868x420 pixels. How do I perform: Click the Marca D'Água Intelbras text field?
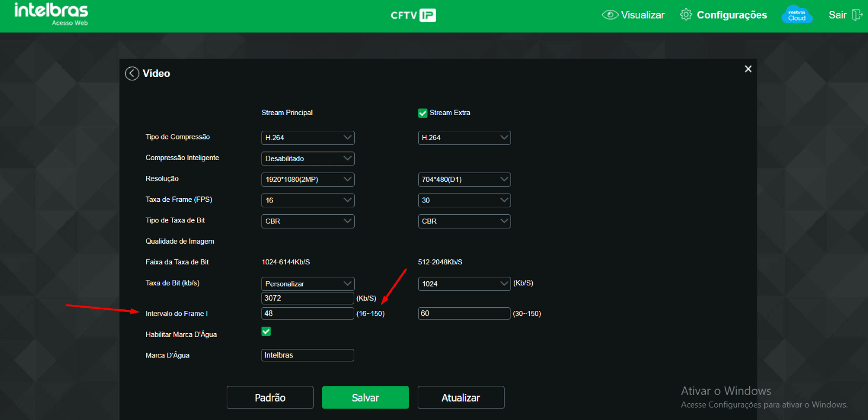[x=308, y=355]
